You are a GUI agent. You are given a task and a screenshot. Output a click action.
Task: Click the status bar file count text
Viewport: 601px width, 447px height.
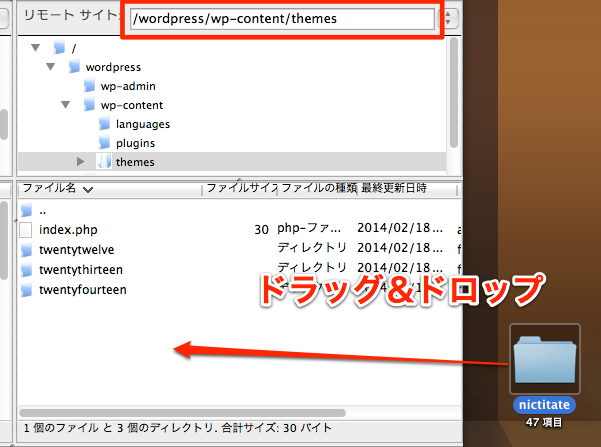[x=177, y=428]
